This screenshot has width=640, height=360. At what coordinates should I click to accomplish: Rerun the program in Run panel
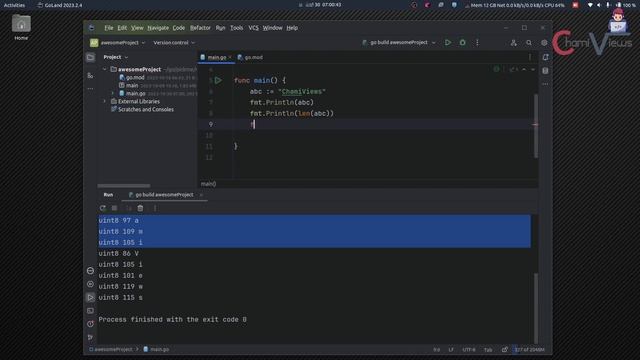click(x=102, y=208)
